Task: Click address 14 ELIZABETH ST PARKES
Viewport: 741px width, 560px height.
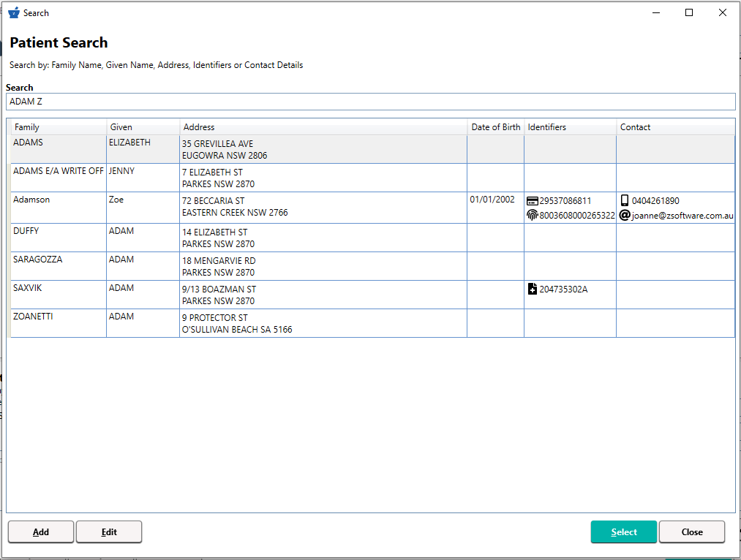Action: point(218,238)
